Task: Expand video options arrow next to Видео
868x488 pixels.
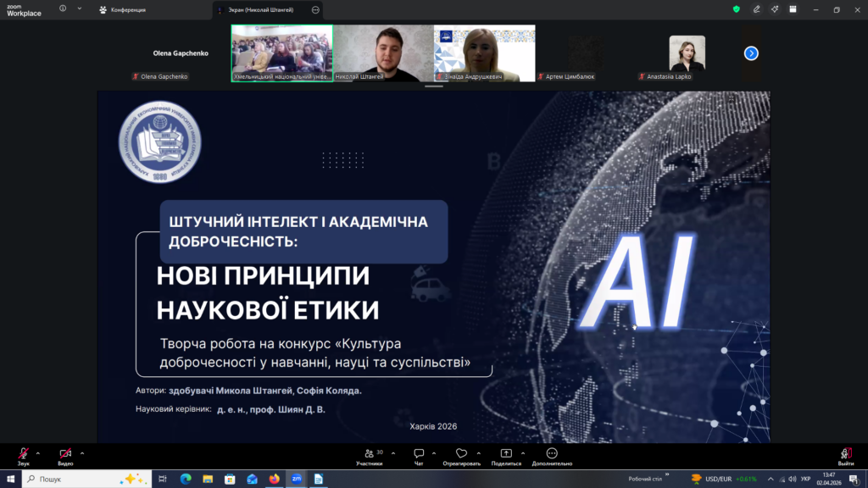Action: [x=82, y=452]
